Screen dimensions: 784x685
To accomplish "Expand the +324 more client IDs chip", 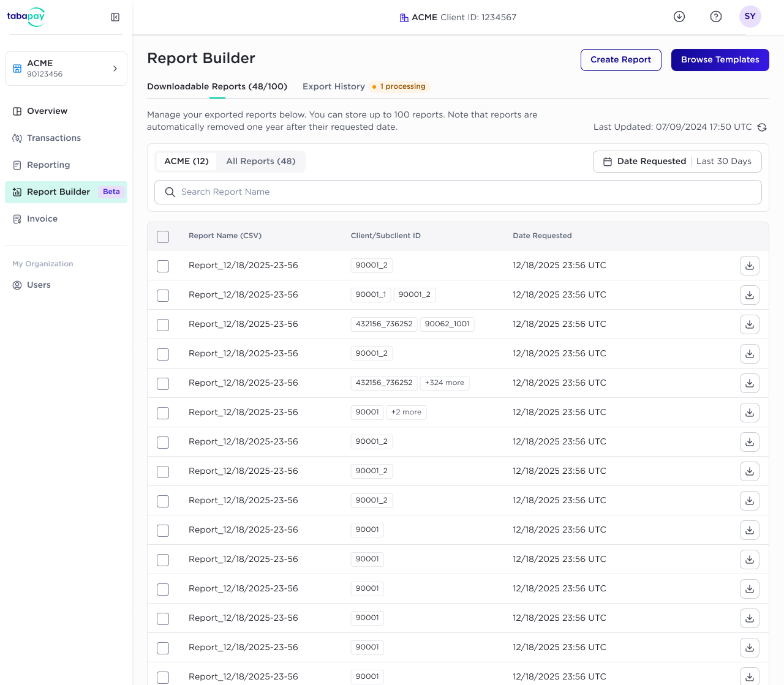I will [x=445, y=383].
